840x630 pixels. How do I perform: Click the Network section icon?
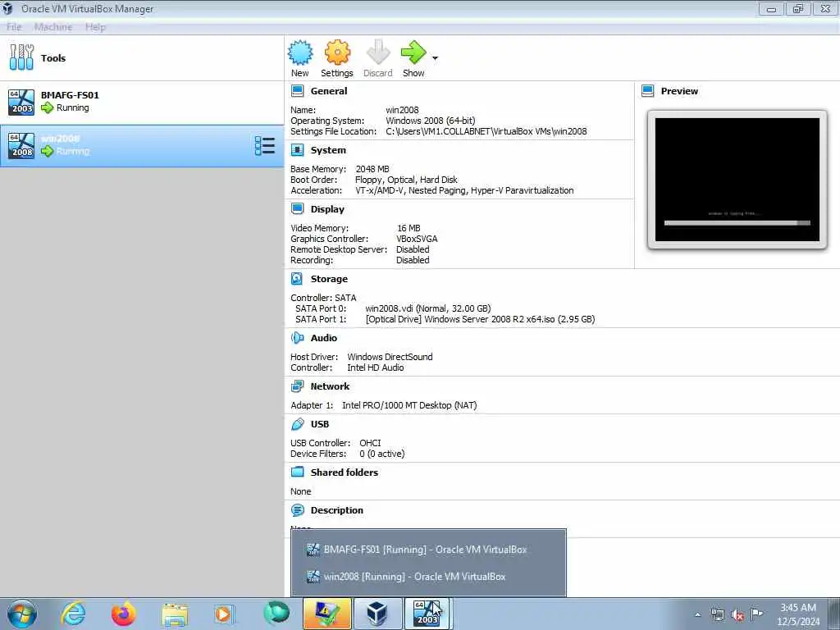297,386
